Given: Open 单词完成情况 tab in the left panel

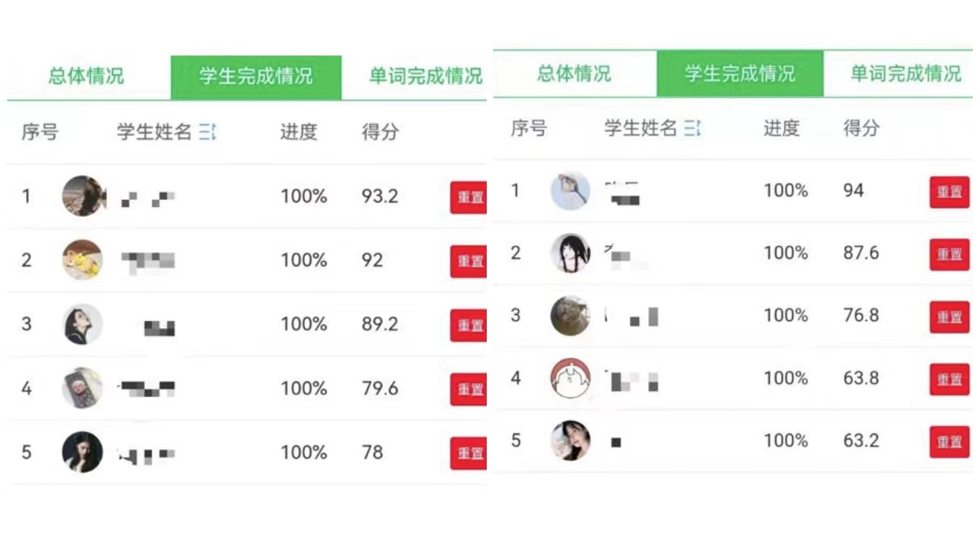Looking at the screenshot, I should point(425,76).
